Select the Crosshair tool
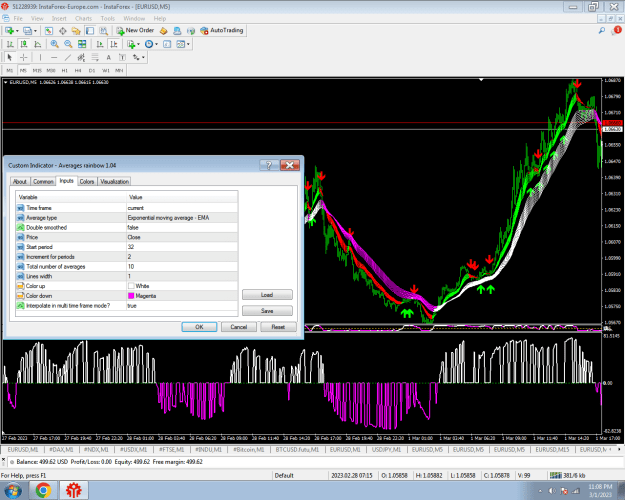Viewport: 625px width, 500px height. point(24,57)
